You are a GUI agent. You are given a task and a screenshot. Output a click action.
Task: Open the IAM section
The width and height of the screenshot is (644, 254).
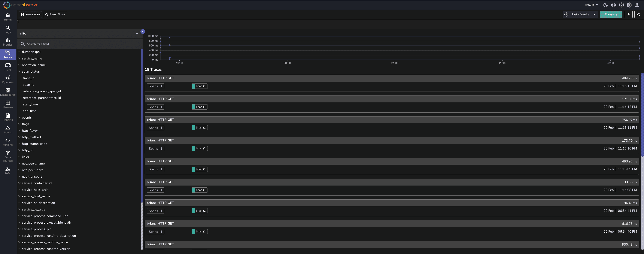tap(8, 171)
